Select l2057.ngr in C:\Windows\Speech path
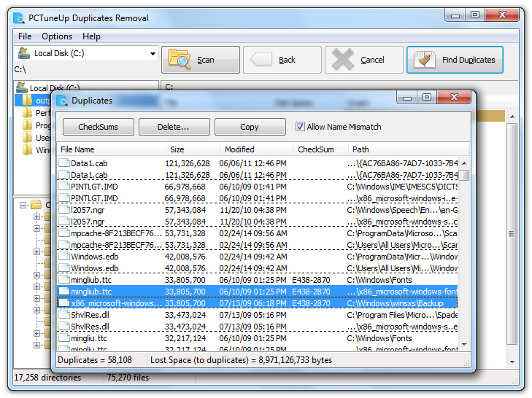Screen dimensions: 532x398 pos(258,210)
